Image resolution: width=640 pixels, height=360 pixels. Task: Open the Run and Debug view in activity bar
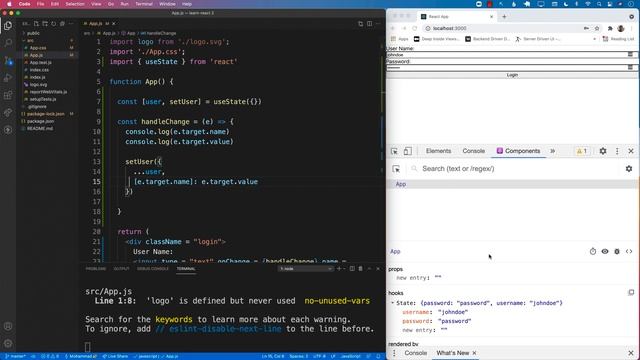[x=8, y=78]
